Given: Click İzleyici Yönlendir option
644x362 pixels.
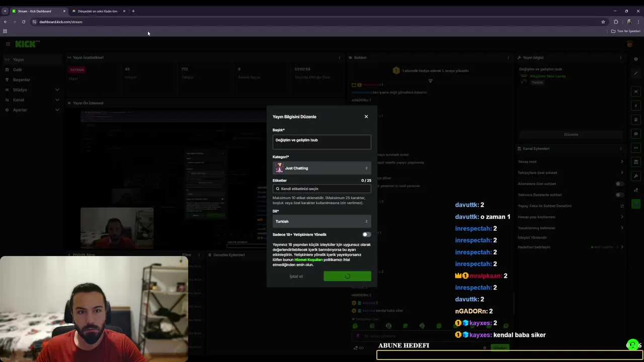Looking at the screenshot, I should (532, 237).
